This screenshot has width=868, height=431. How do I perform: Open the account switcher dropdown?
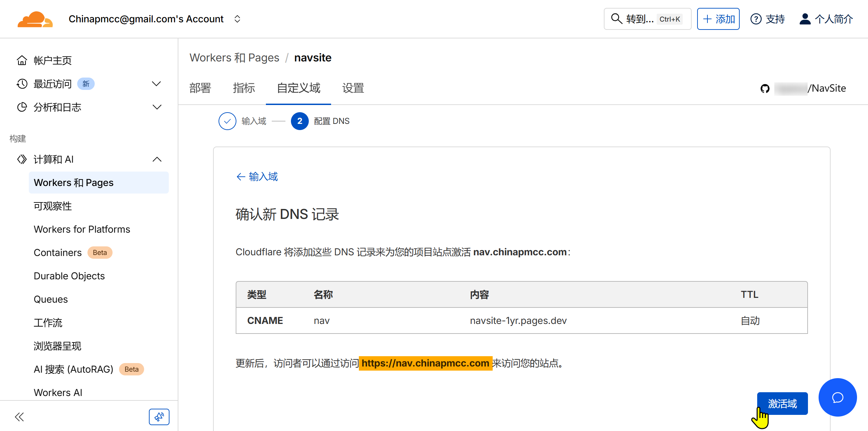(237, 19)
